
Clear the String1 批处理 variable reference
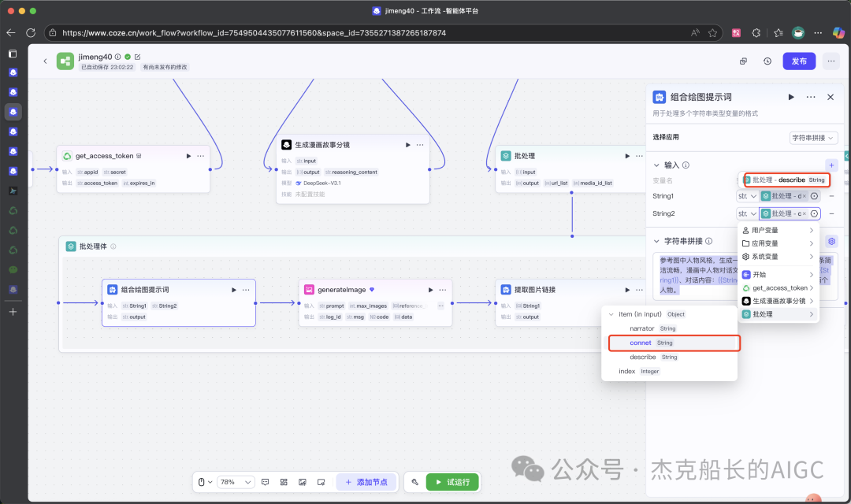point(805,196)
